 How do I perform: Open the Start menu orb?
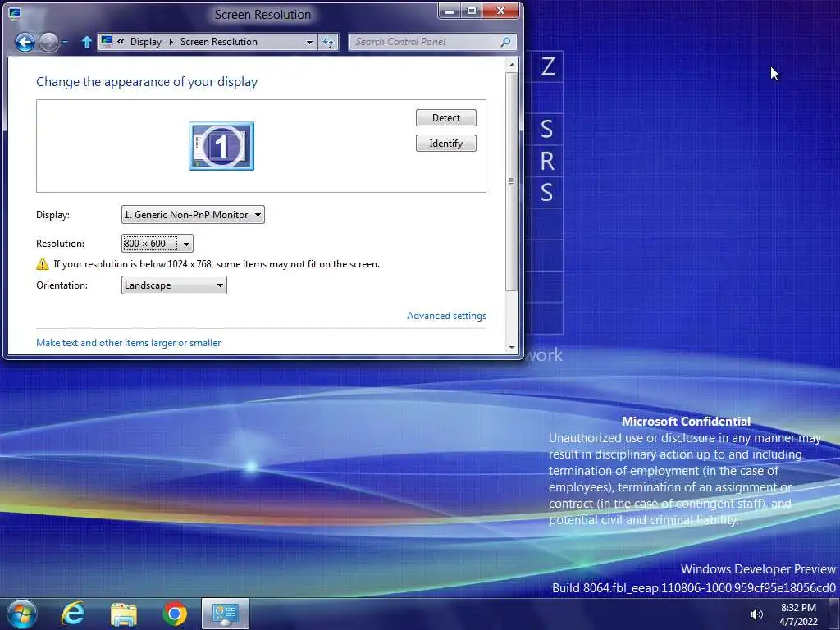coord(21,614)
